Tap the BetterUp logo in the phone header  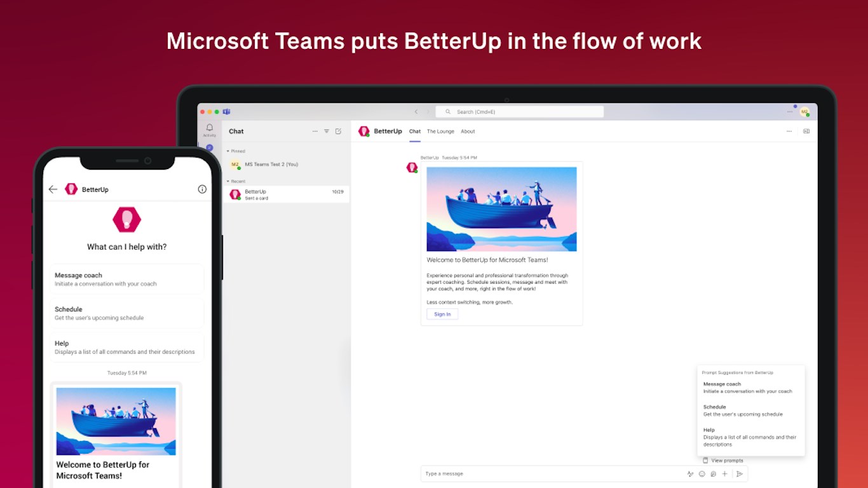(71, 189)
